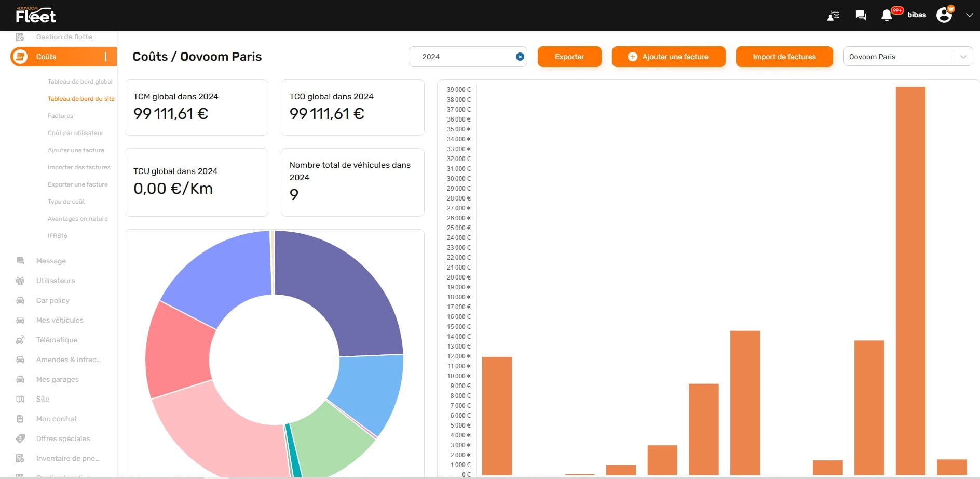
Task: Click the Télématique sidebar icon
Action: [x=20, y=340]
